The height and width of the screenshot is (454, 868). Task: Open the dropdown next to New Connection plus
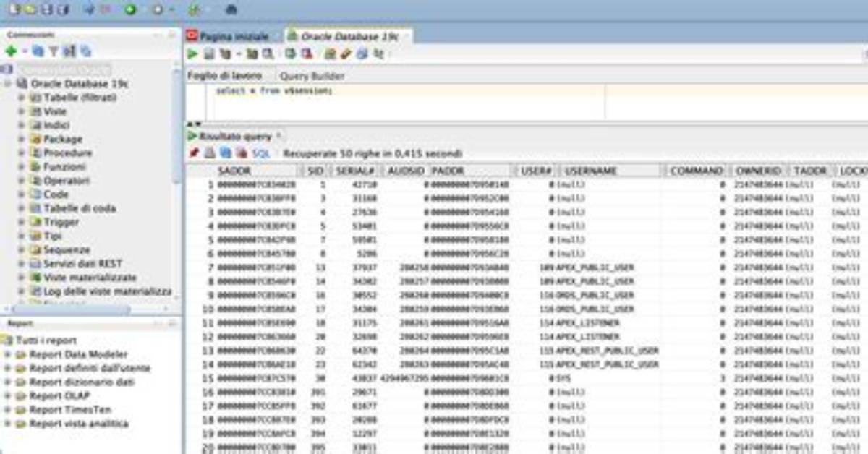pos(24,52)
